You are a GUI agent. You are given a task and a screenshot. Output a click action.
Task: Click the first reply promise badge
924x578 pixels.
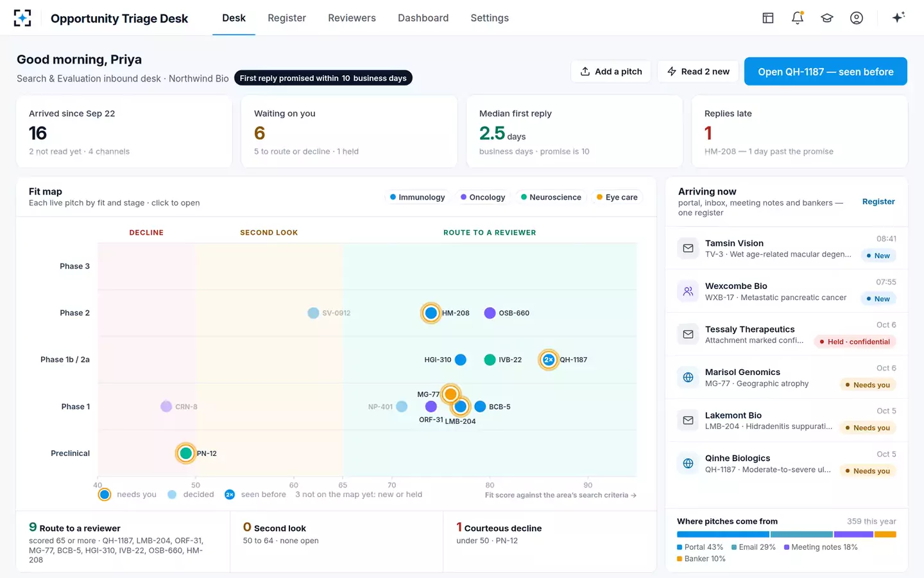(323, 78)
